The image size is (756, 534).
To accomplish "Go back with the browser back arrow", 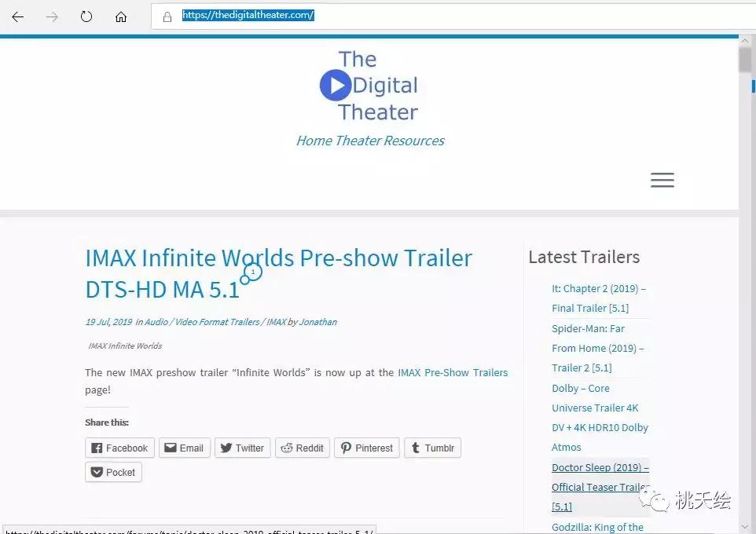I will 18,16.
